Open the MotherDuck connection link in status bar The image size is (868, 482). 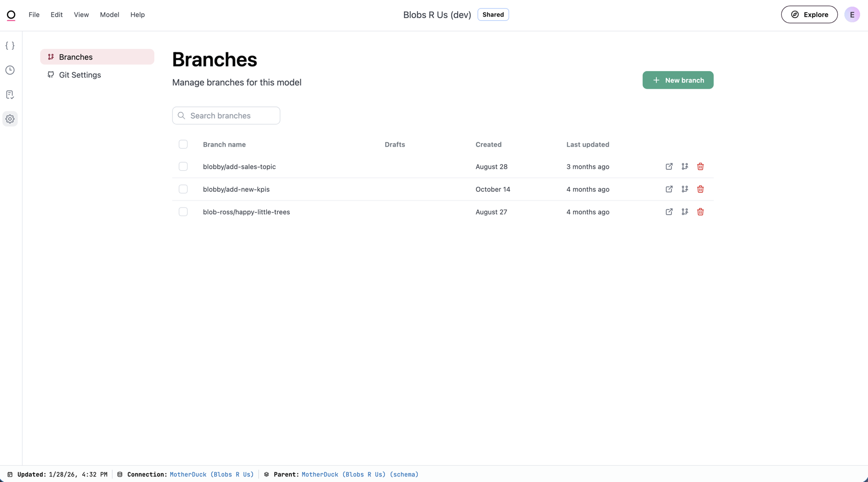coord(211,474)
